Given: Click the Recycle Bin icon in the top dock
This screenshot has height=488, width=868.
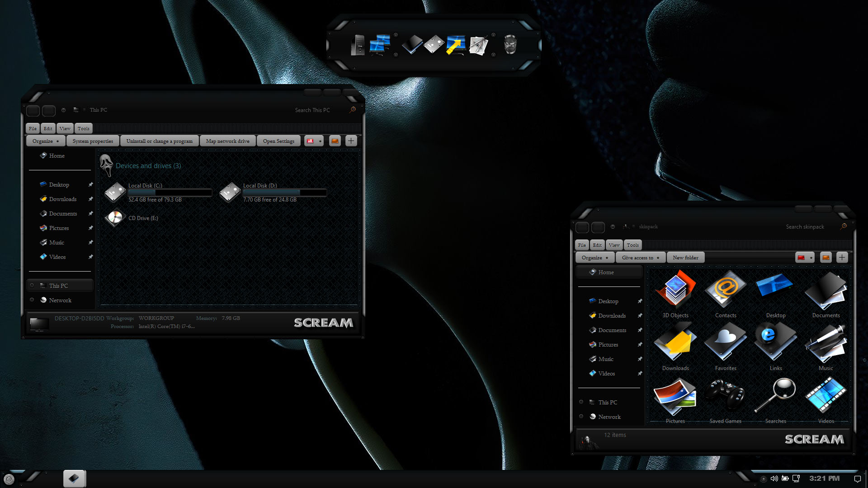Looking at the screenshot, I should pos(510,45).
